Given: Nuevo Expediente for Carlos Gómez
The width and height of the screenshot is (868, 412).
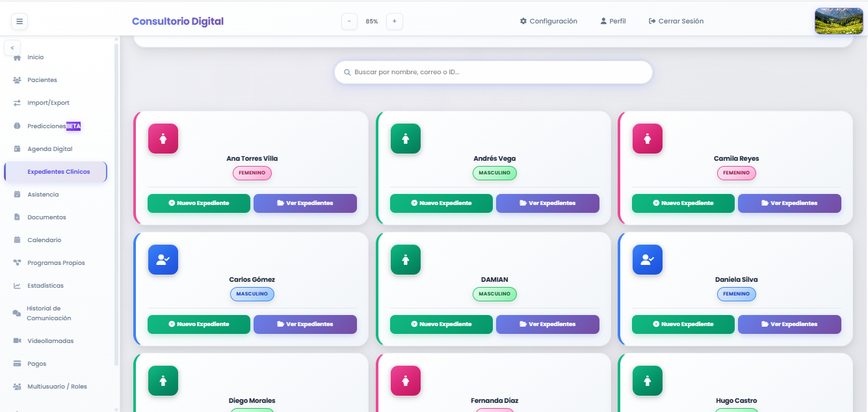Looking at the screenshot, I should (199, 324).
